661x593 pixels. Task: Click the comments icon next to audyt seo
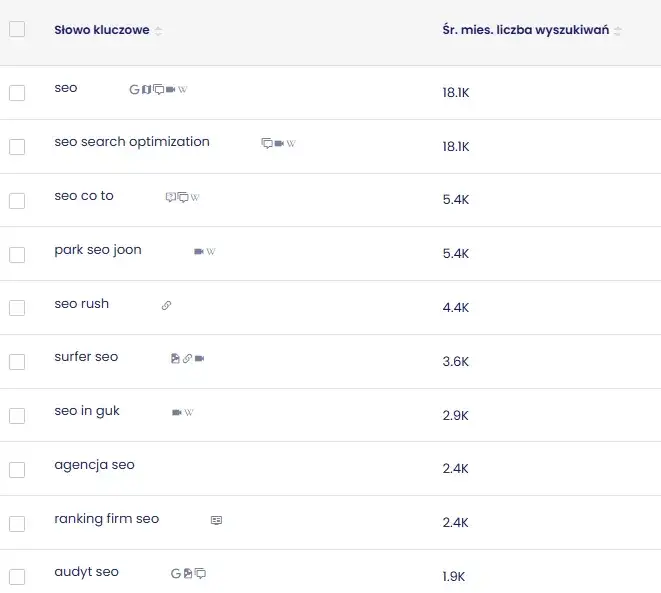coord(200,573)
